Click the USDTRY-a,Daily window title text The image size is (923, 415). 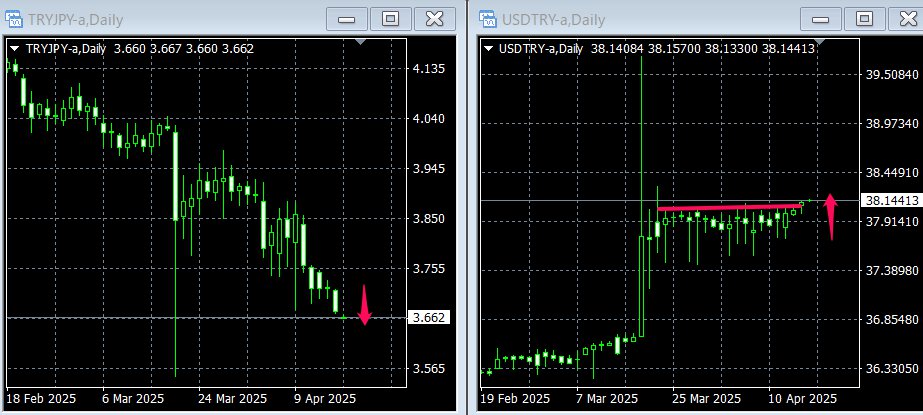point(553,20)
